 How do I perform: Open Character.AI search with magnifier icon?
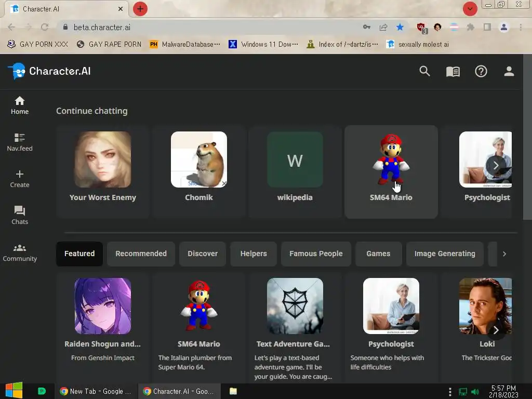click(x=424, y=71)
